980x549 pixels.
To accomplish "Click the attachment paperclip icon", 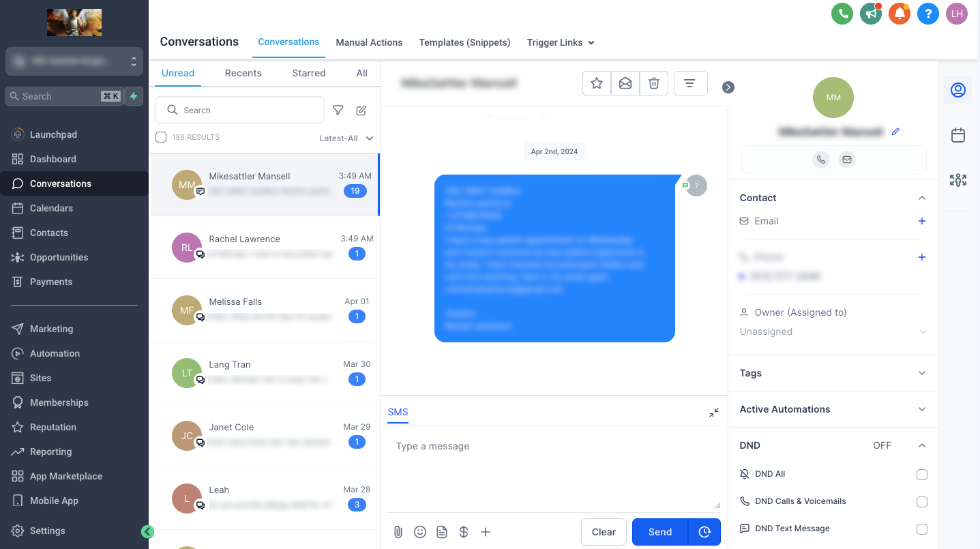I will click(x=398, y=532).
